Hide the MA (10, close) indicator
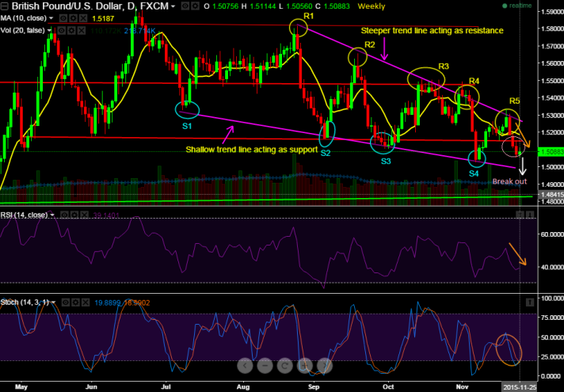 63,18
